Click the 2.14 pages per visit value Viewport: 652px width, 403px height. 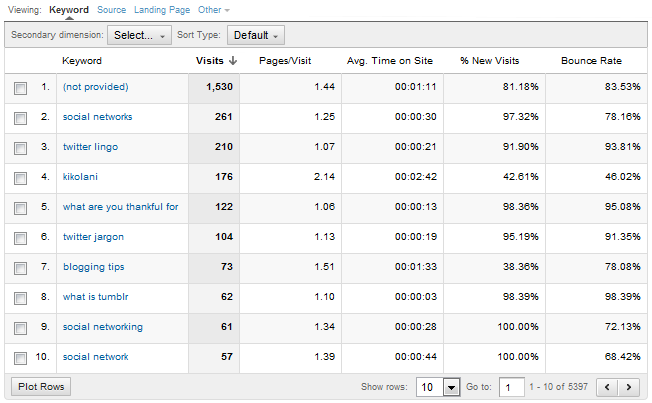pyautogui.click(x=324, y=177)
